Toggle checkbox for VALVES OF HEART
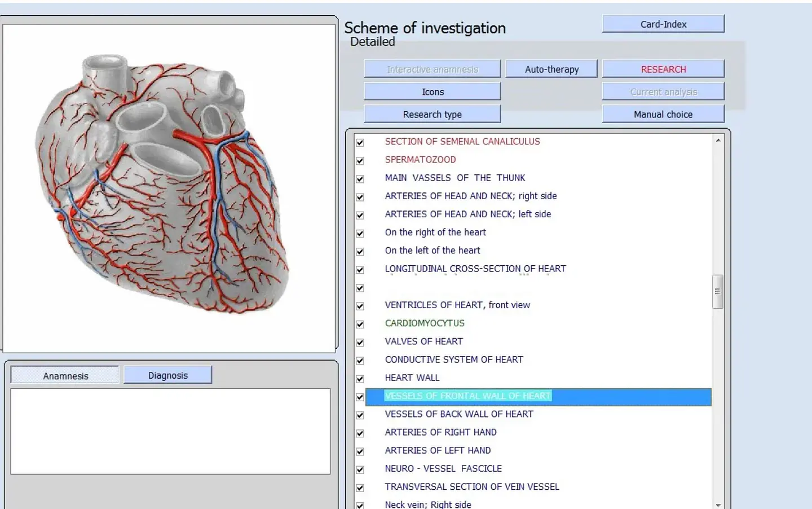The height and width of the screenshot is (509, 812). point(360,342)
